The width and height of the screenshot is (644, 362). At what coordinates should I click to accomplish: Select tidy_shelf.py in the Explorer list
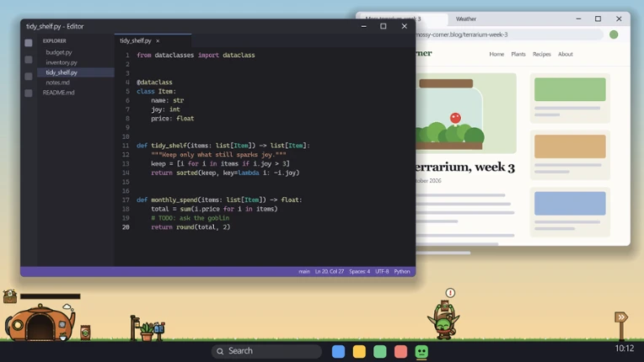click(x=76, y=72)
